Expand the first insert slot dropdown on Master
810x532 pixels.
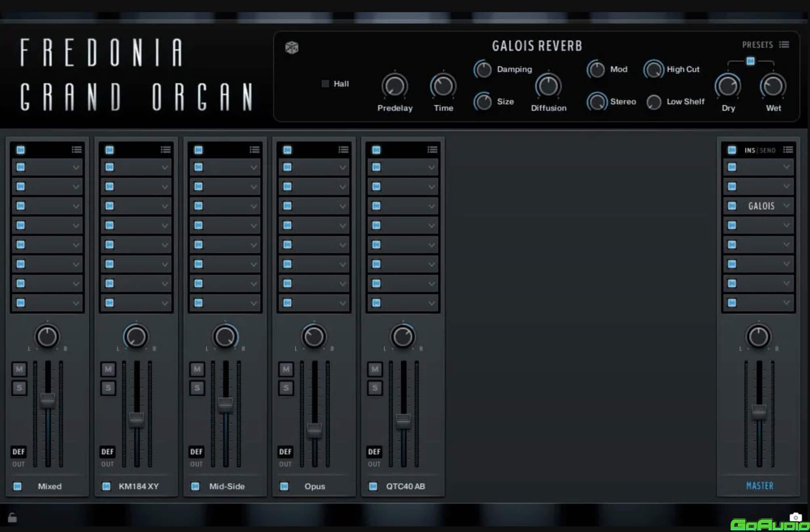(x=787, y=167)
